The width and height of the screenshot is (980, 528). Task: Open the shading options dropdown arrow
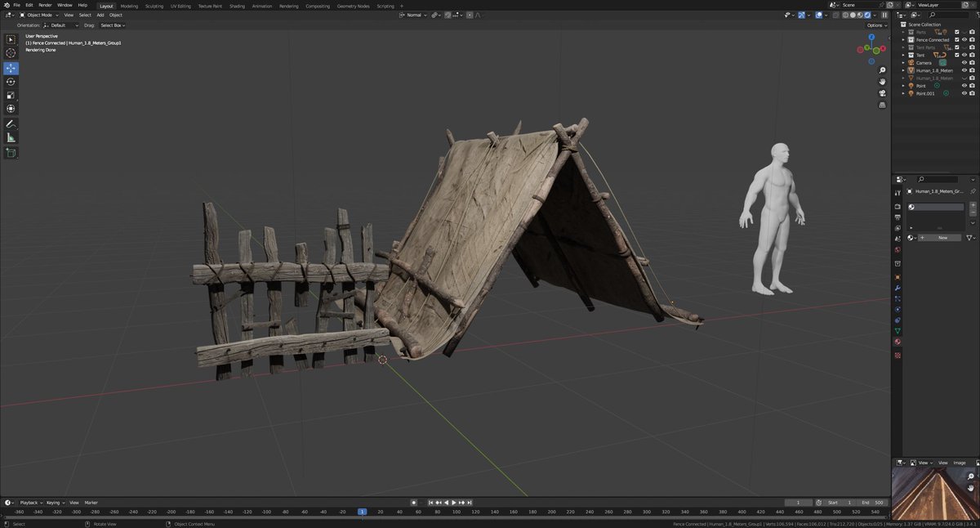click(x=875, y=15)
